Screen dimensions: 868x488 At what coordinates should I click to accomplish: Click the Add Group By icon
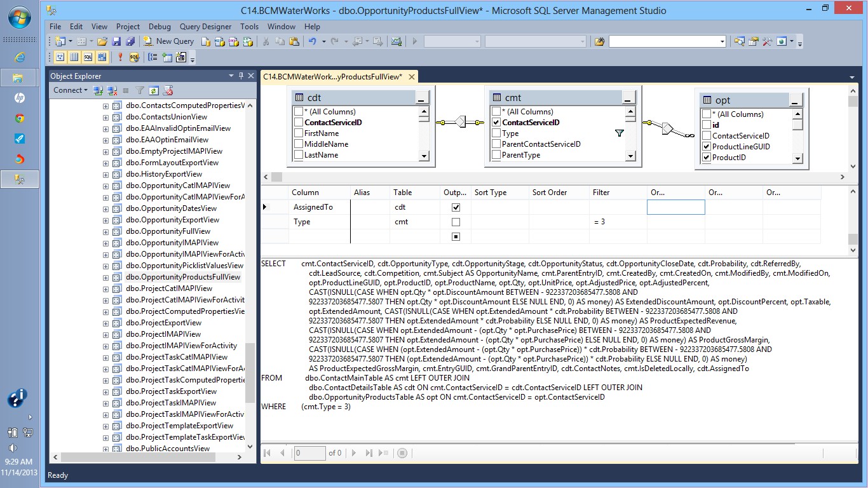153,57
